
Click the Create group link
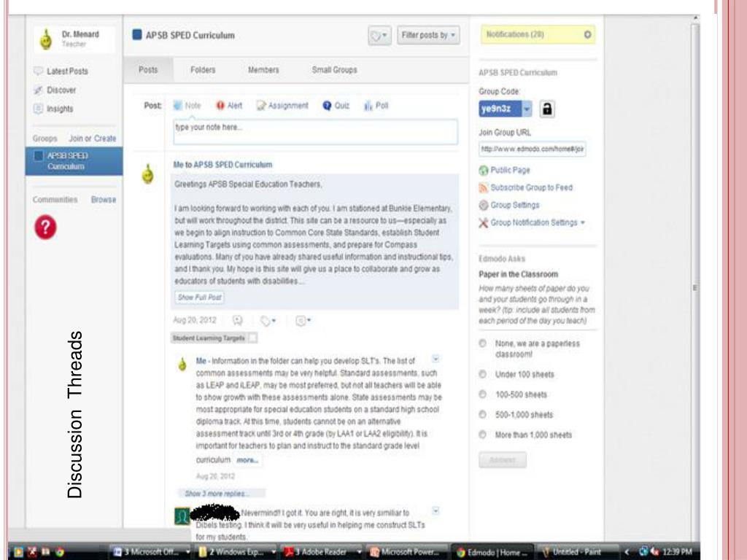(x=105, y=139)
